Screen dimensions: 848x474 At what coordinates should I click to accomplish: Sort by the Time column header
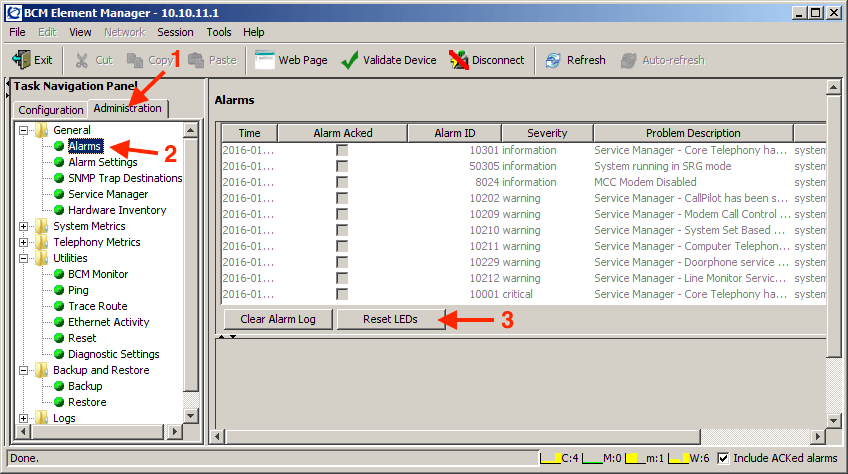(249, 133)
